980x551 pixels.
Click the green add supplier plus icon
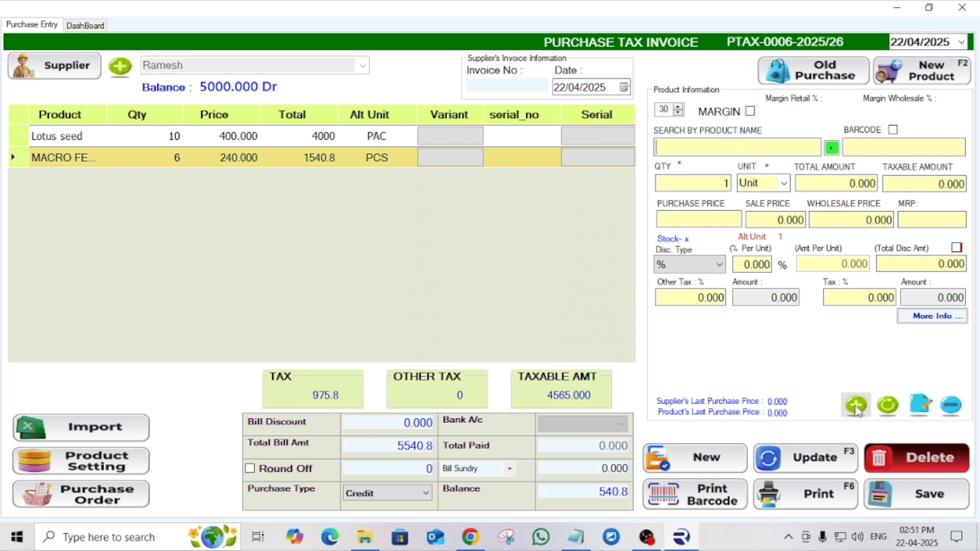point(120,66)
